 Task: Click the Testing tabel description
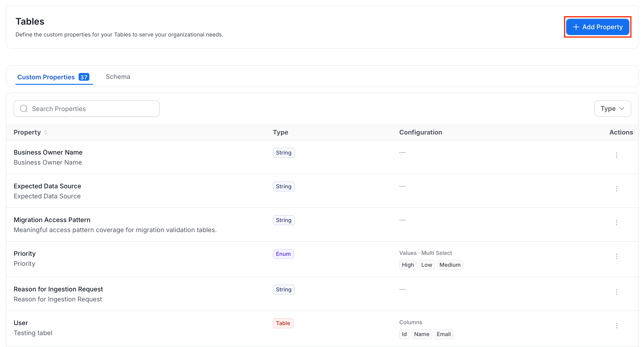(33, 333)
